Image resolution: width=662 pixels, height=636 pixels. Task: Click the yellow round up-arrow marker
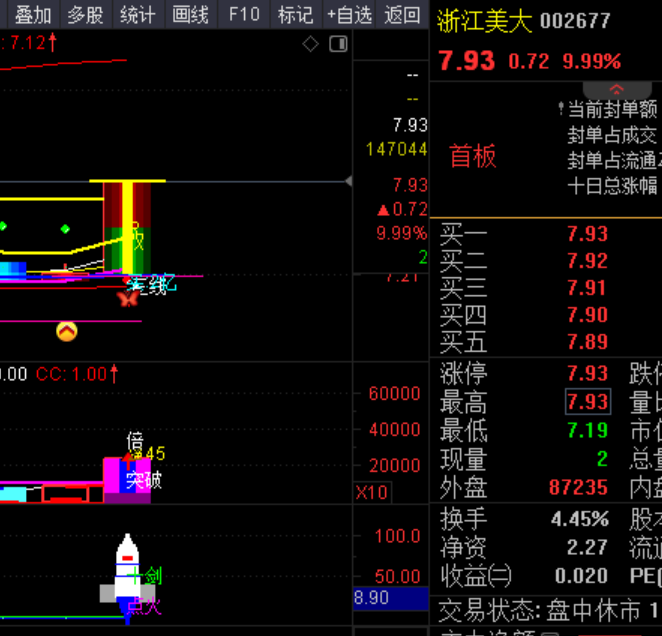[x=67, y=331]
